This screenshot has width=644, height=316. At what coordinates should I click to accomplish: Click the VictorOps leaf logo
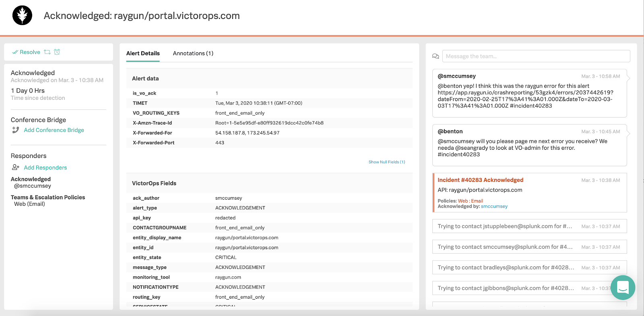[x=22, y=16]
